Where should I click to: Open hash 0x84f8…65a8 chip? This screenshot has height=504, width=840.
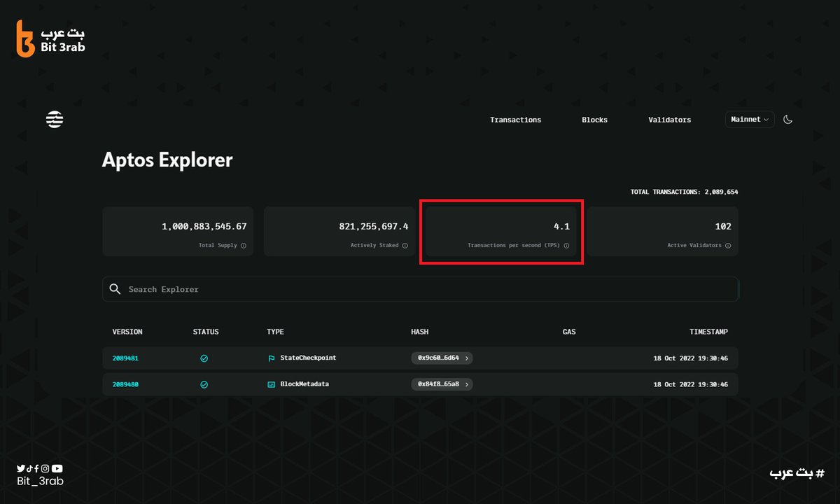click(442, 384)
